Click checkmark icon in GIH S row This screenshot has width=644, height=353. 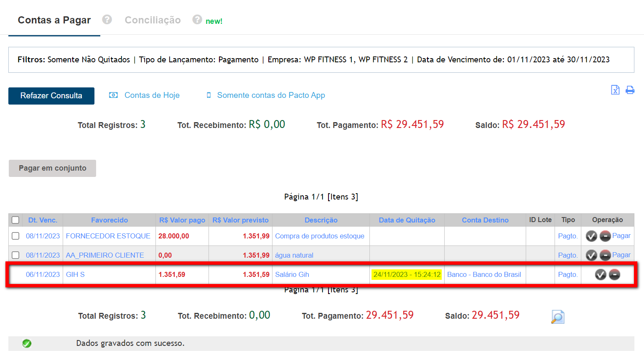[x=600, y=275]
